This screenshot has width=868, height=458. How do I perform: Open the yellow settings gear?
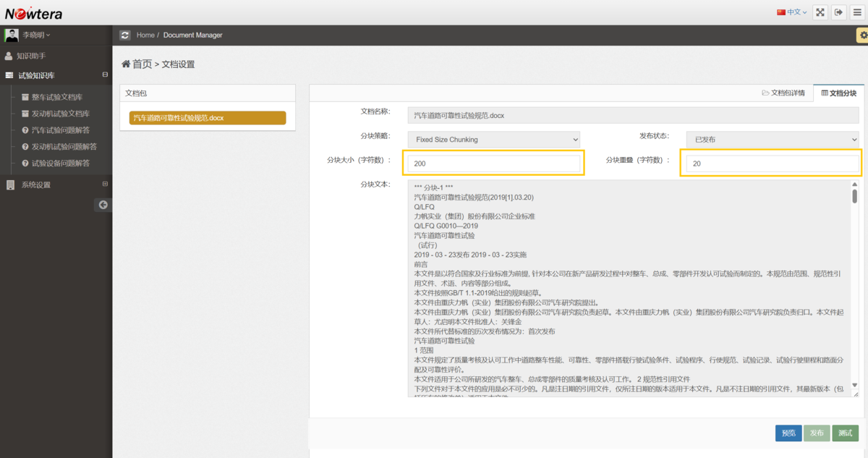(862, 35)
